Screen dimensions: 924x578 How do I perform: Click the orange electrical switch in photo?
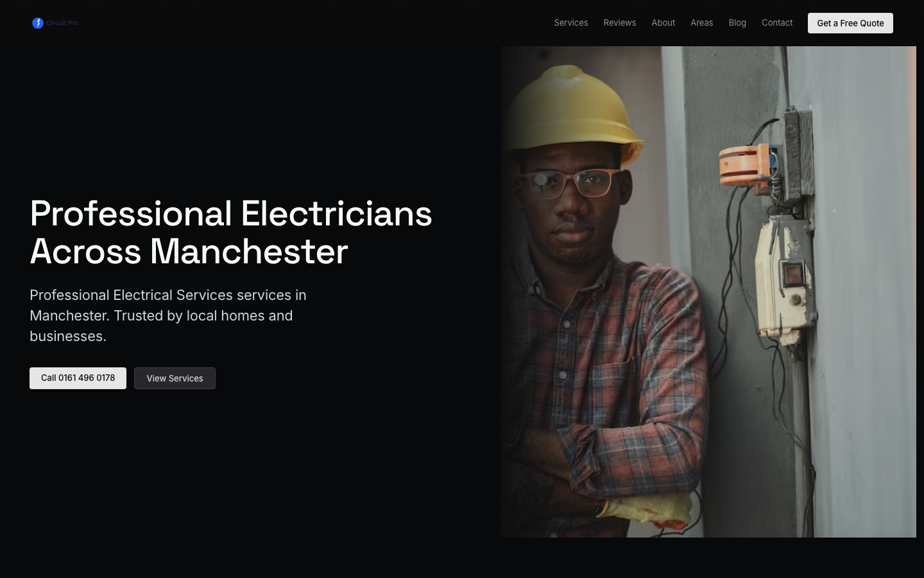point(748,168)
